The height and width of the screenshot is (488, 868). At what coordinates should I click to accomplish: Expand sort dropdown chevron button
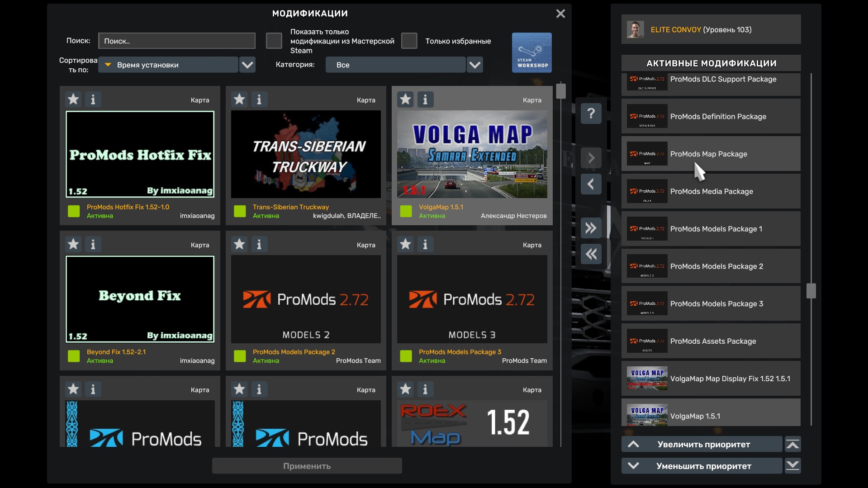(247, 65)
